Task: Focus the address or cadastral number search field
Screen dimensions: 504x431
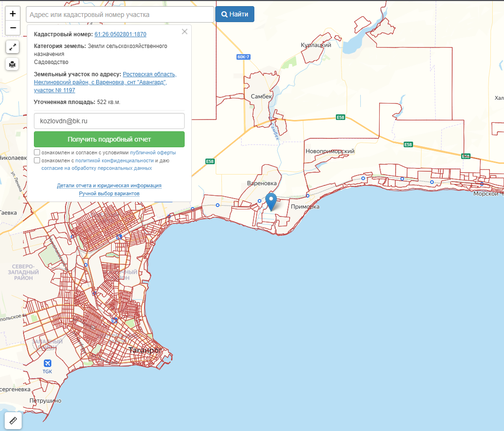Action: click(x=120, y=15)
